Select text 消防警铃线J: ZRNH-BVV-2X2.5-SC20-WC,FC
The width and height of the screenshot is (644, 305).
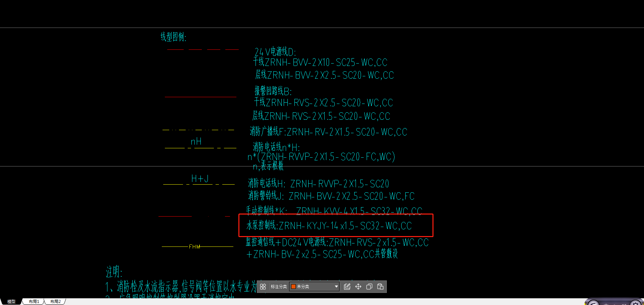pos(331,196)
